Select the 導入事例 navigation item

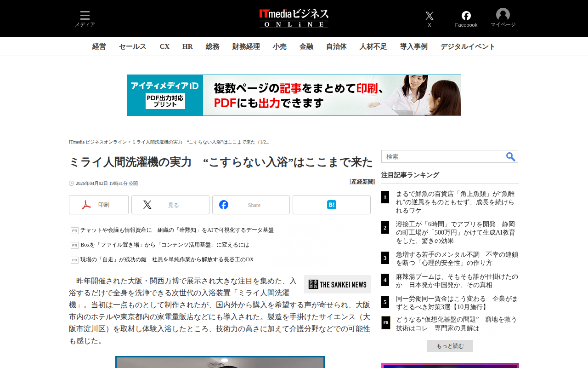point(414,46)
